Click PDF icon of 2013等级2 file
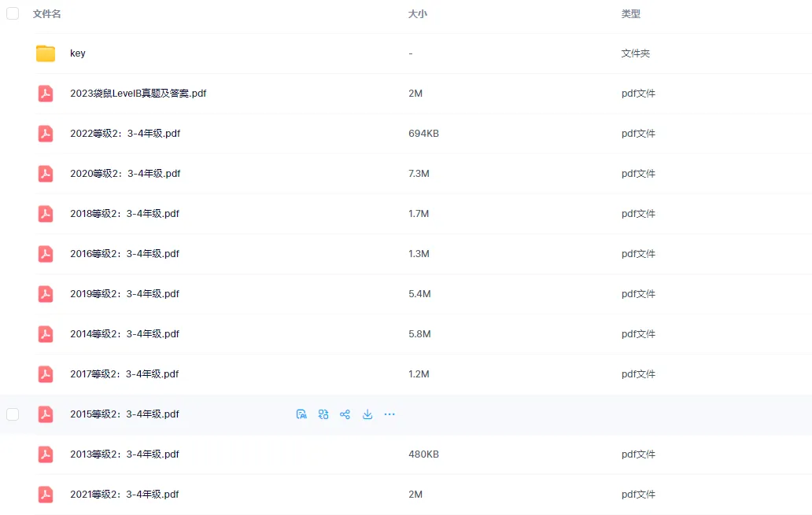 (46, 454)
